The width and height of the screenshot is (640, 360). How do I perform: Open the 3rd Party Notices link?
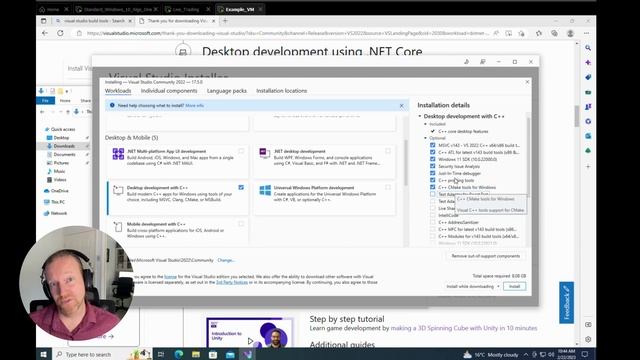pos(232,282)
